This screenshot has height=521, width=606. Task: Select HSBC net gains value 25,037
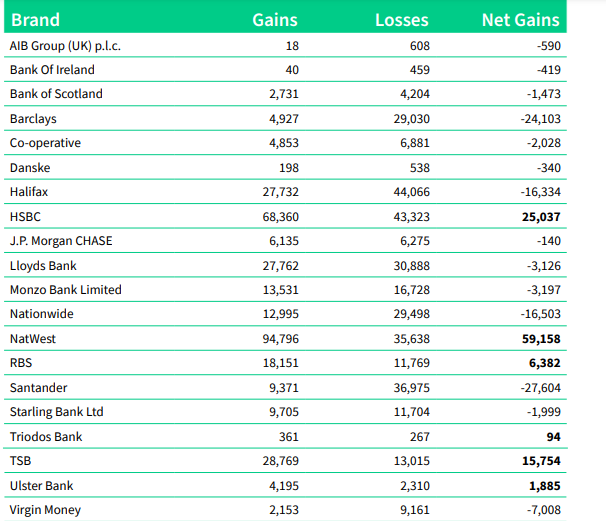pos(536,216)
